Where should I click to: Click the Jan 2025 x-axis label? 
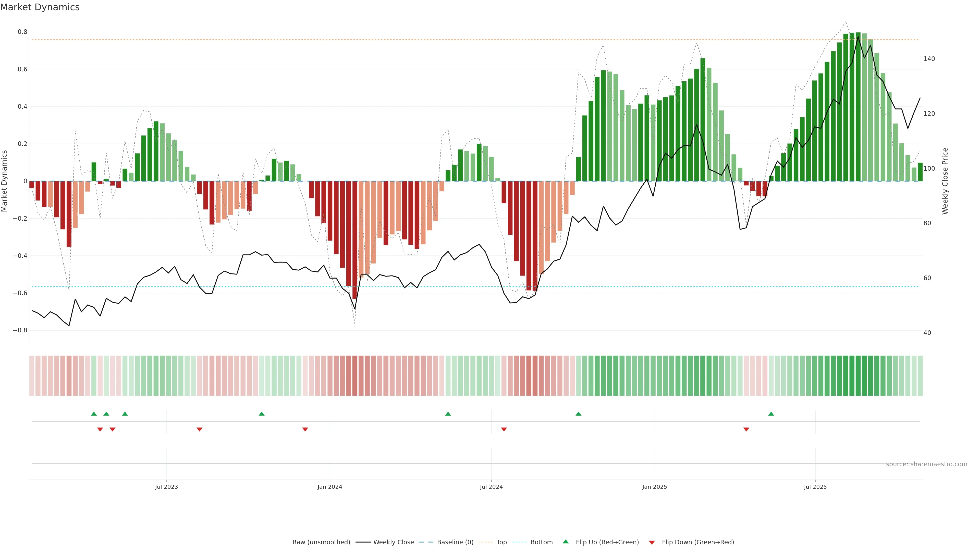pyautogui.click(x=654, y=487)
